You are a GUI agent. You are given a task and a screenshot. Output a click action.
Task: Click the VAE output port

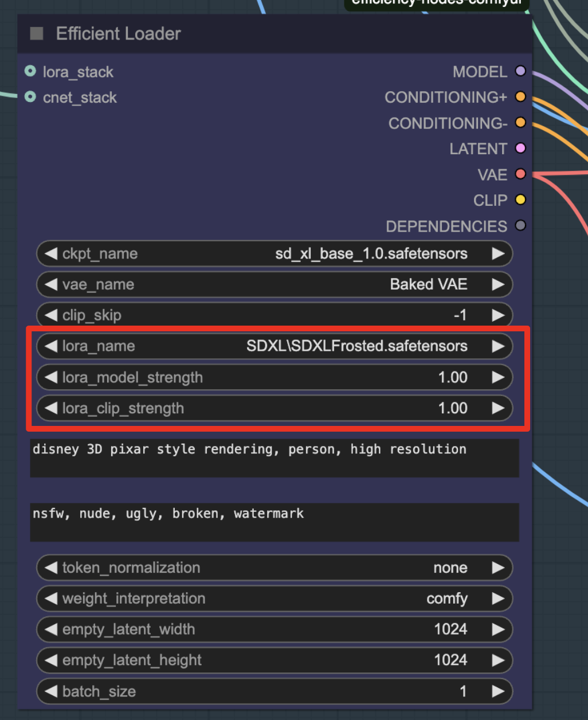(x=520, y=174)
